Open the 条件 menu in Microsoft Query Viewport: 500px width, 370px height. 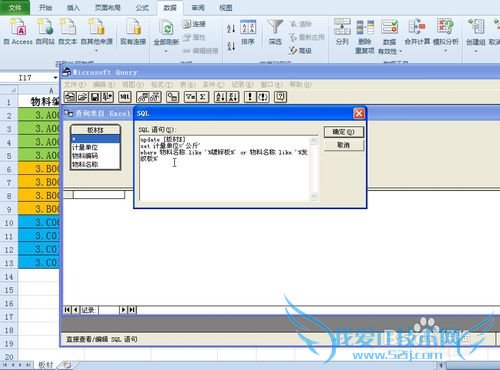tap(214, 85)
